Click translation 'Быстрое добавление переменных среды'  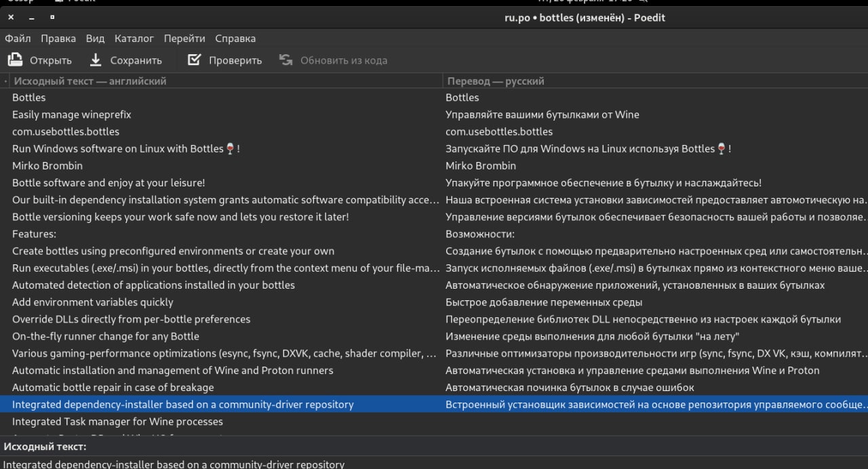pyautogui.click(x=544, y=302)
